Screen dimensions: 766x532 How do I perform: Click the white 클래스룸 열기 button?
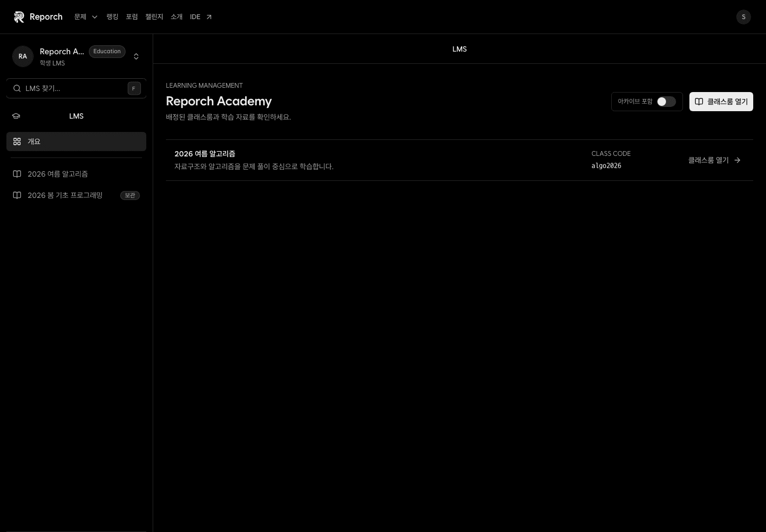tap(721, 102)
